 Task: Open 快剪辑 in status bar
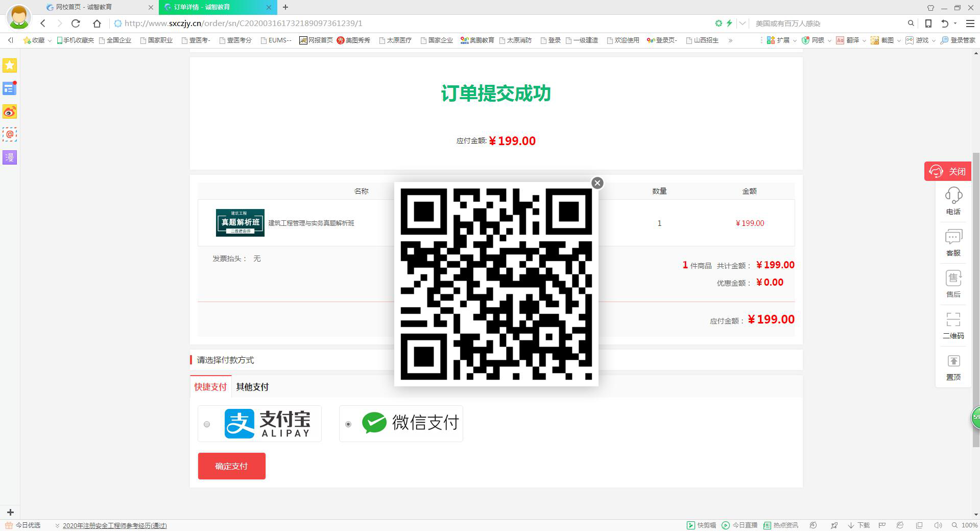pos(701,525)
